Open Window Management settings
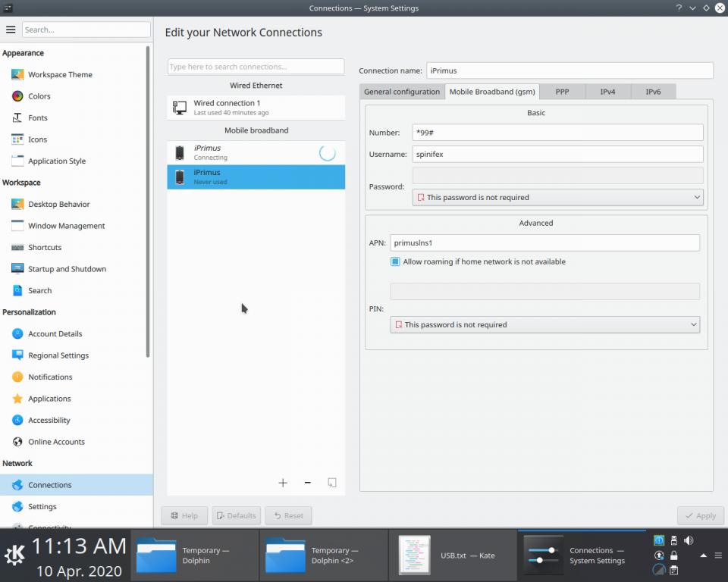Screen dimensions: 728x582 coord(66,226)
